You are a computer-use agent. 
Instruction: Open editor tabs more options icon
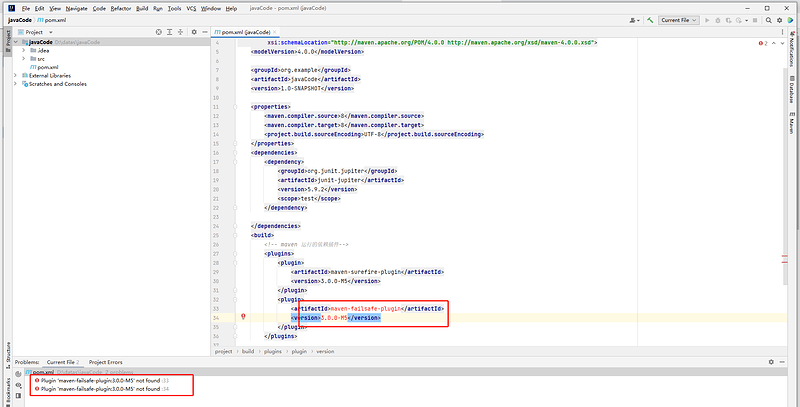pos(782,32)
